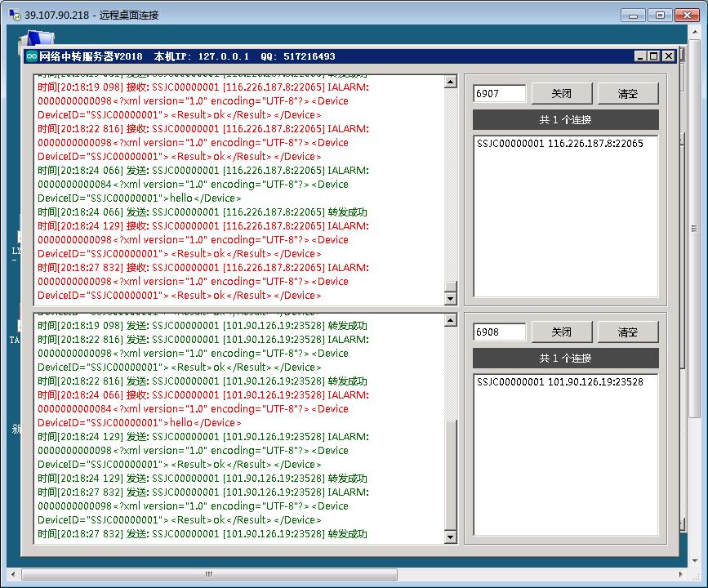
Task: Click remote desktop horizontal scroll left arrow
Action: point(12,574)
